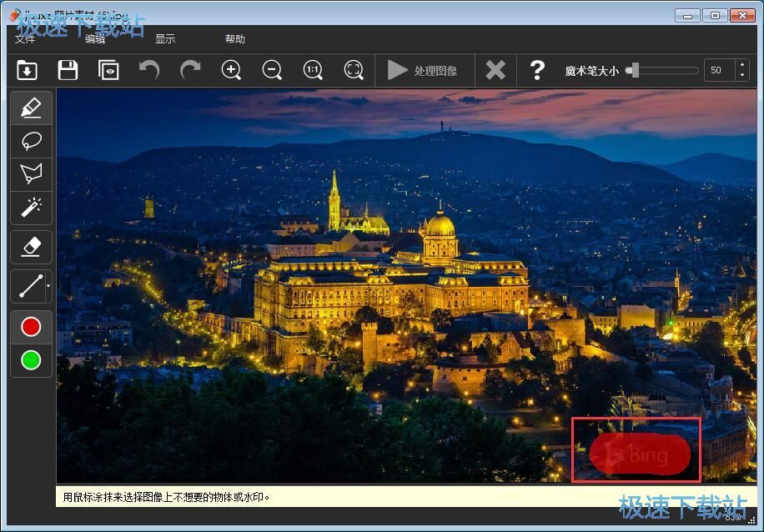This screenshot has height=532, width=764.
Task: Save the image with the floppy disk icon
Action: point(68,71)
